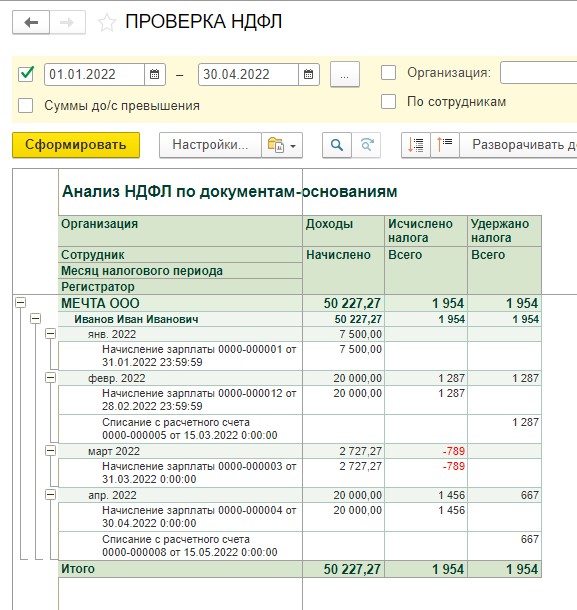The height and width of the screenshot is (610, 577).
Task: Select Списание с расчетного счета 0000-000008 row
Action: pyautogui.click(x=181, y=546)
